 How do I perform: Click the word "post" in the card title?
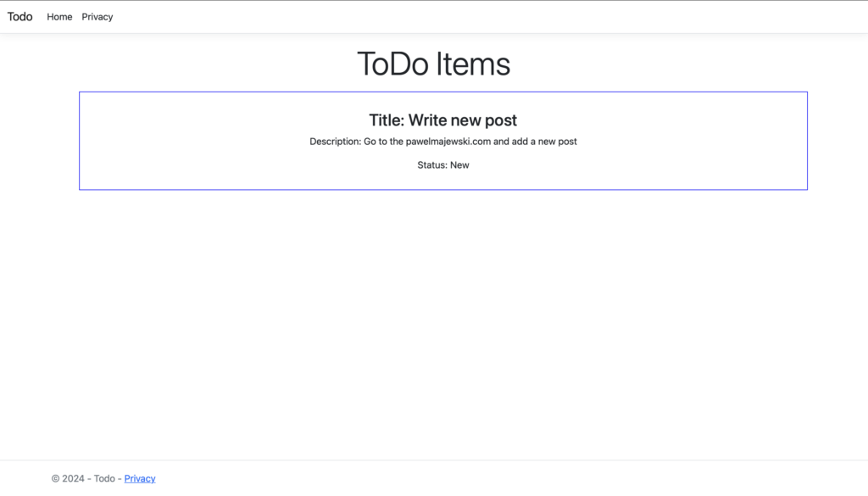[x=500, y=120]
